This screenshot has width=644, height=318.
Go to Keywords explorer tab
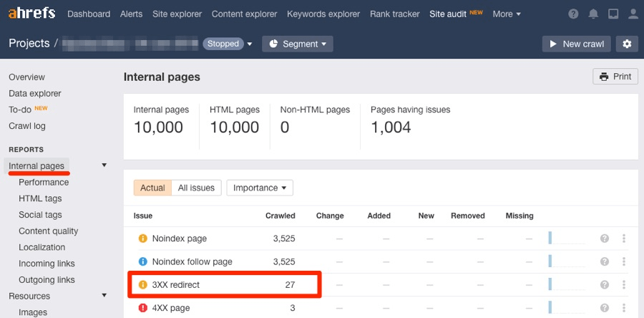tap(323, 14)
